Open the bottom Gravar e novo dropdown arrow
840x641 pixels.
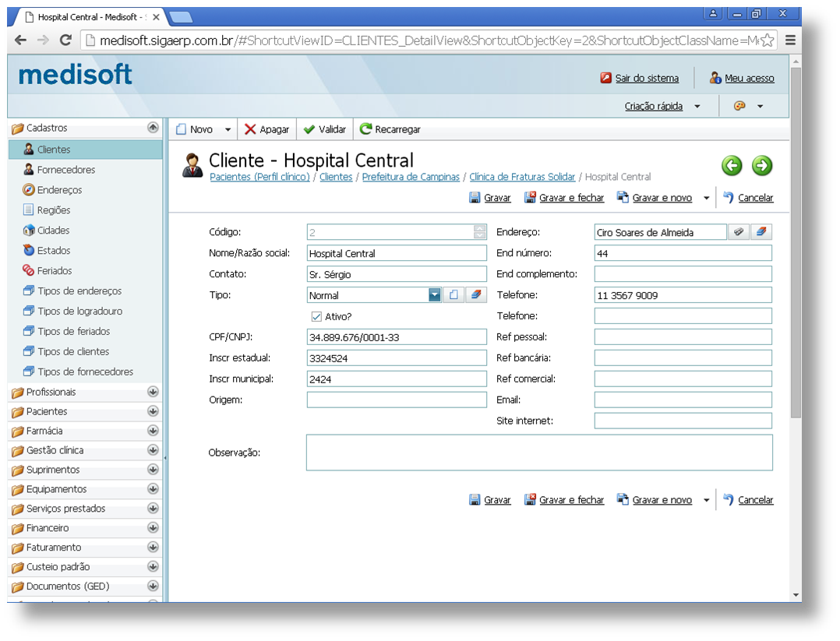(x=706, y=500)
